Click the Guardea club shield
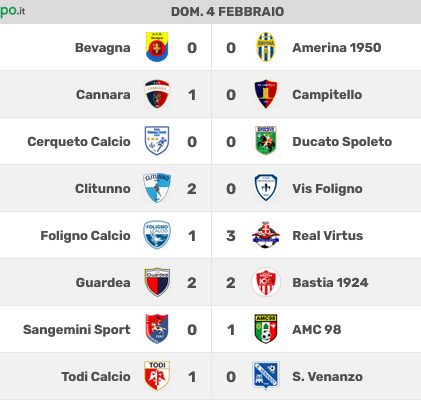 [x=157, y=282]
